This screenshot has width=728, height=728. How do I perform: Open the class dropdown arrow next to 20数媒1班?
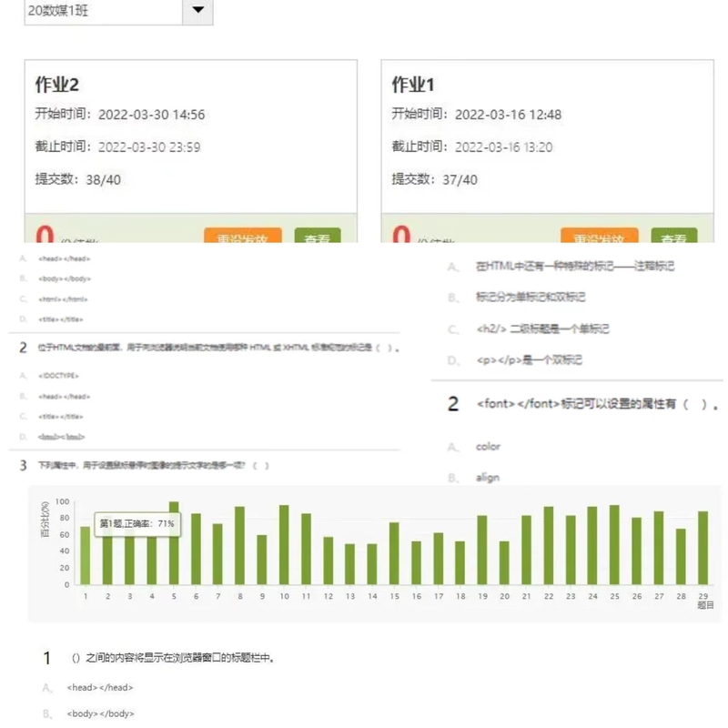click(x=197, y=12)
